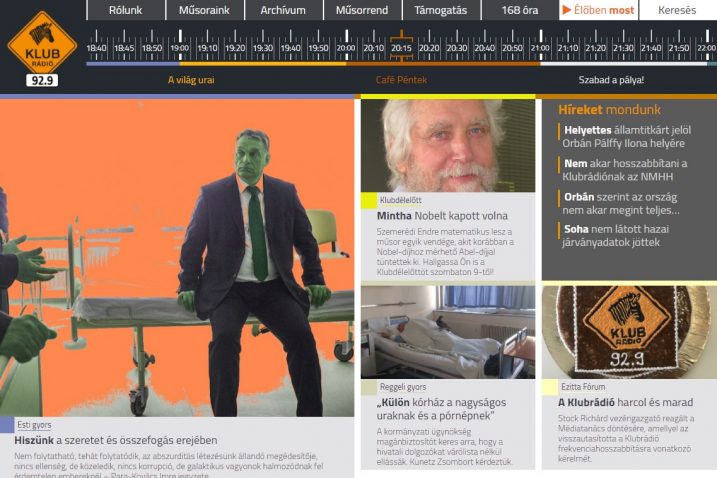The width and height of the screenshot is (717, 478).
Task: Open article A Klubrádió harcol és marad
Action: [626, 403]
